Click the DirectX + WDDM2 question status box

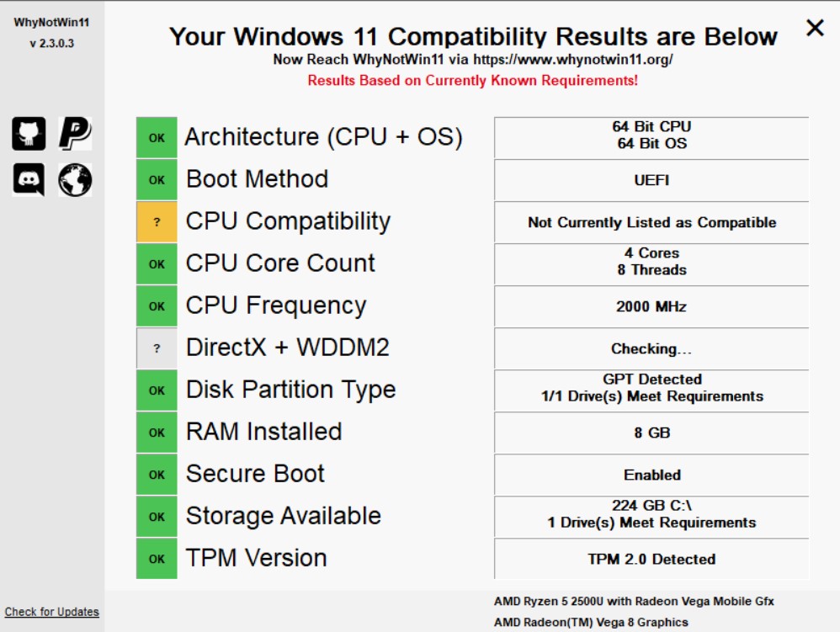[x=157, y=348]
